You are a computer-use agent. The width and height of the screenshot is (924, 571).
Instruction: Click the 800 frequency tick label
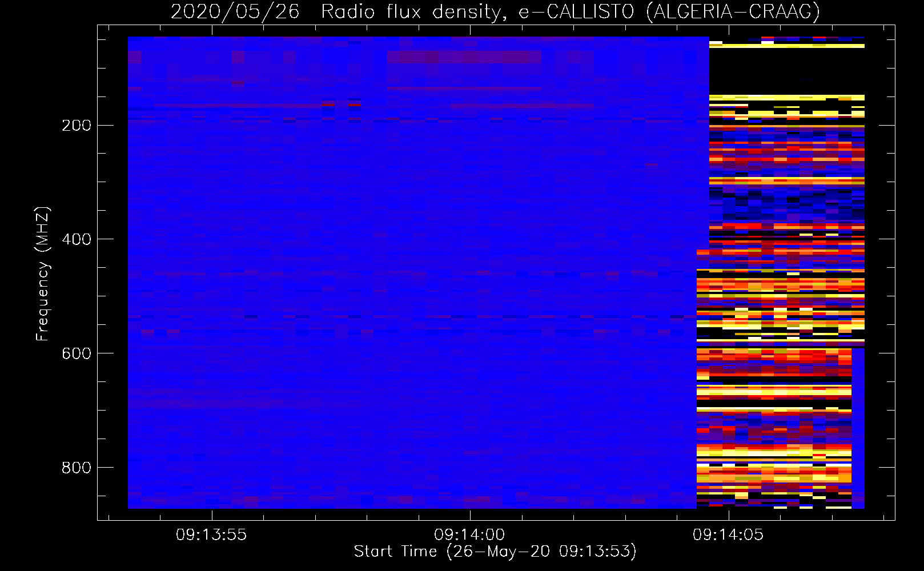(77, 468)
